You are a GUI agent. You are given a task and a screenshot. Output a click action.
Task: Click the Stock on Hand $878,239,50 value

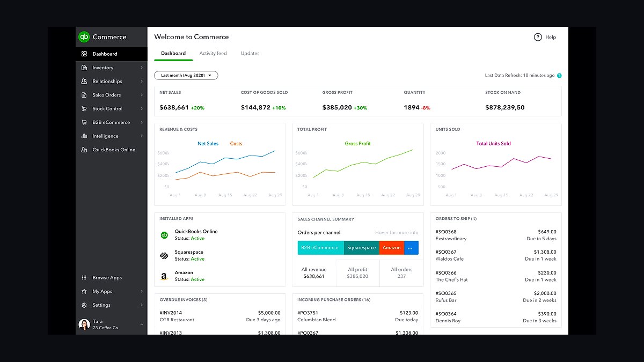(505, 108)
